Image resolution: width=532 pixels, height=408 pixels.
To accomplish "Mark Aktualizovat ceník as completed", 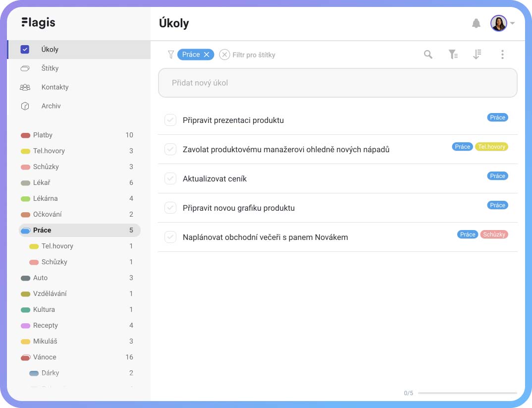I will point(170,178).
